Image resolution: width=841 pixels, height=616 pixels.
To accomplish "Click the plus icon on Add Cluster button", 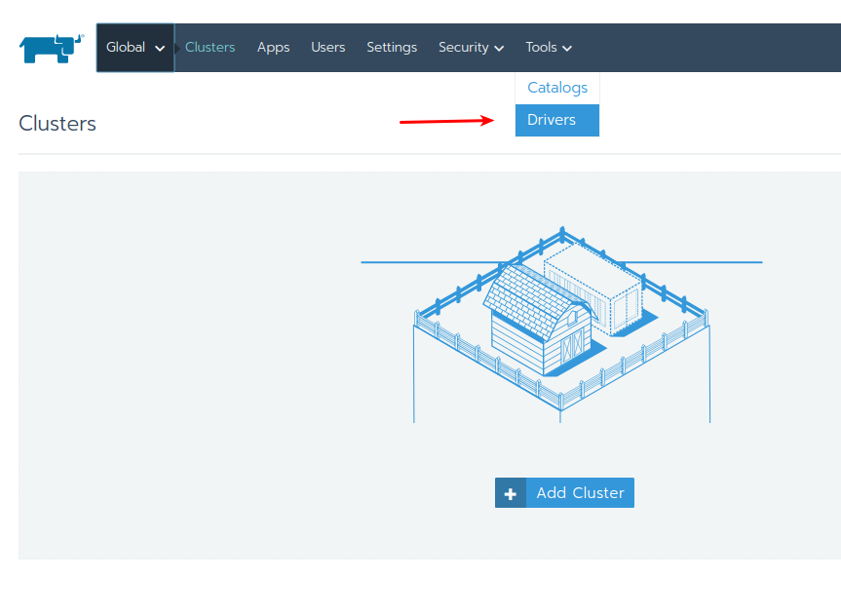I will click(x=511, y=492).
